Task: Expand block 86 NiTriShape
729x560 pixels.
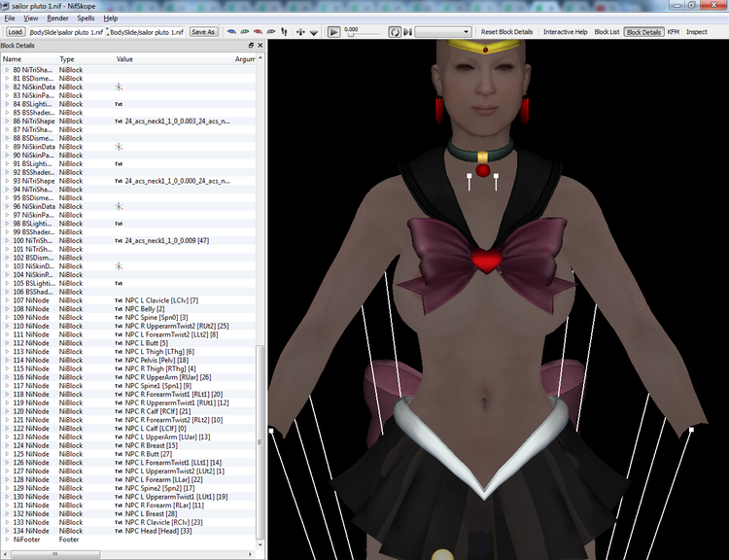Action: pos(7,121)
